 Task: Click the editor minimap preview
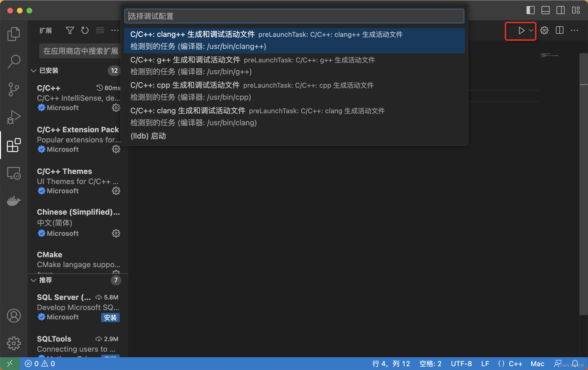point(549,55)
